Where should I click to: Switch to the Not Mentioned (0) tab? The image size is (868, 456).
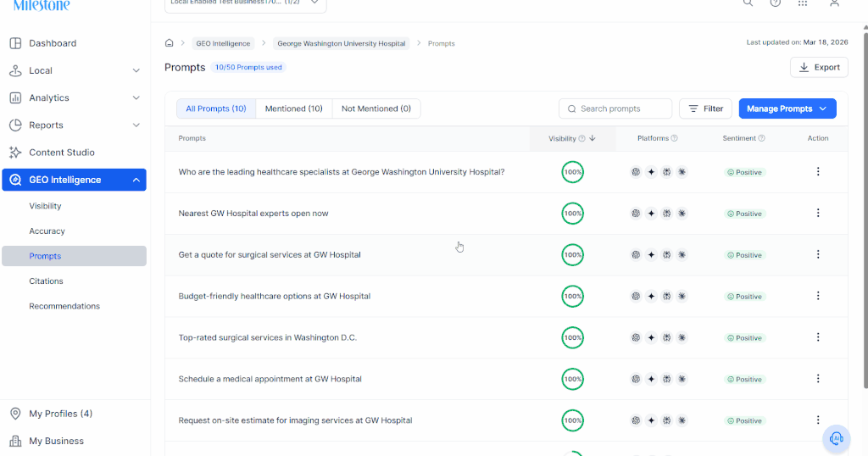click(376, 108)
